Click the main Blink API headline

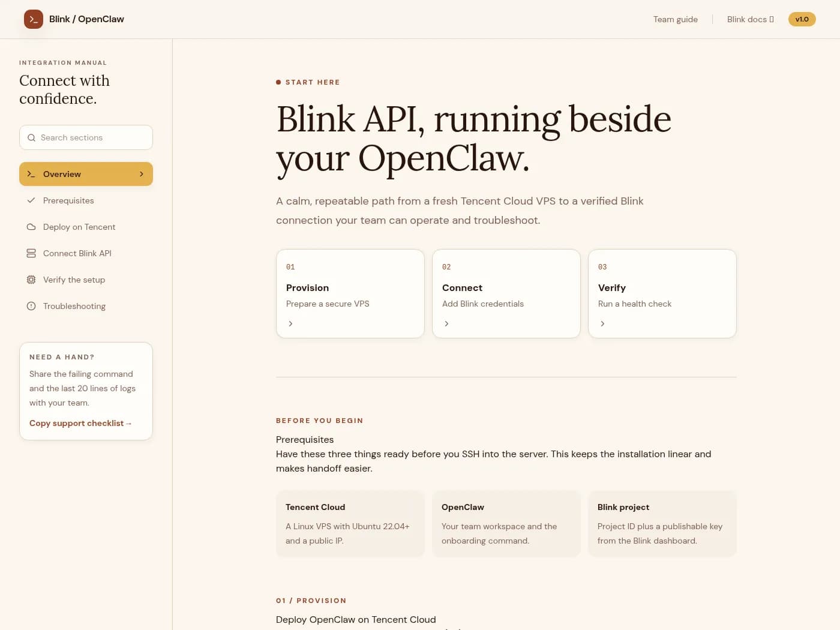pos(474,139)
